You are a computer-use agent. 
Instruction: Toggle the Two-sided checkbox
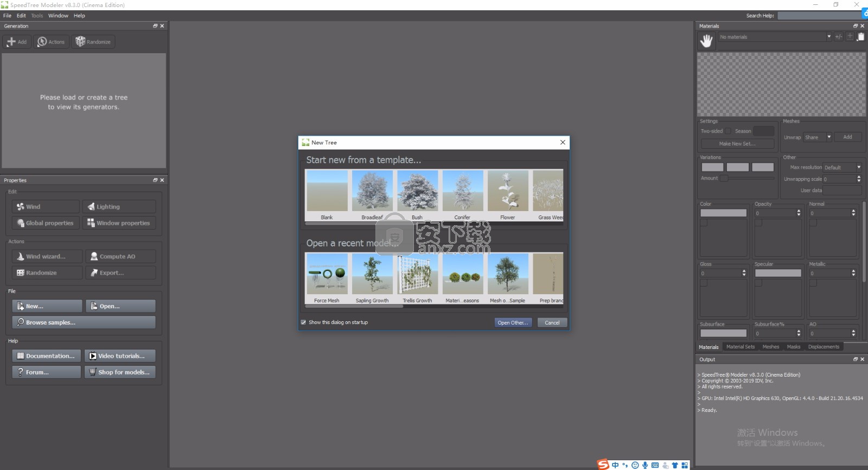tap(728, 131)
